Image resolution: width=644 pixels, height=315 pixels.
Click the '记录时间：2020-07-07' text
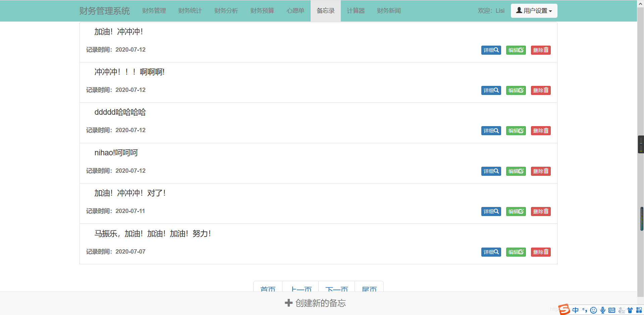point(116,252)
